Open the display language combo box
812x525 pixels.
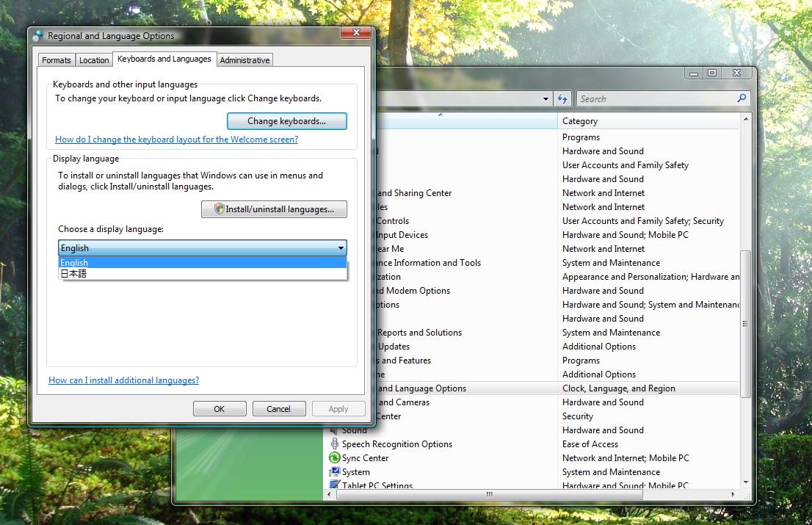click(x=202, y=248)
